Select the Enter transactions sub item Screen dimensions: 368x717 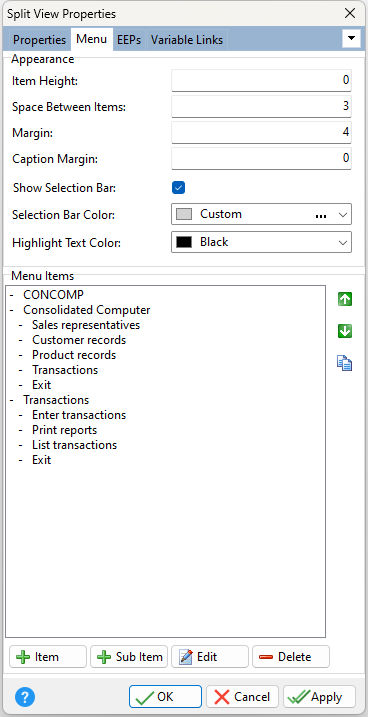79,415
